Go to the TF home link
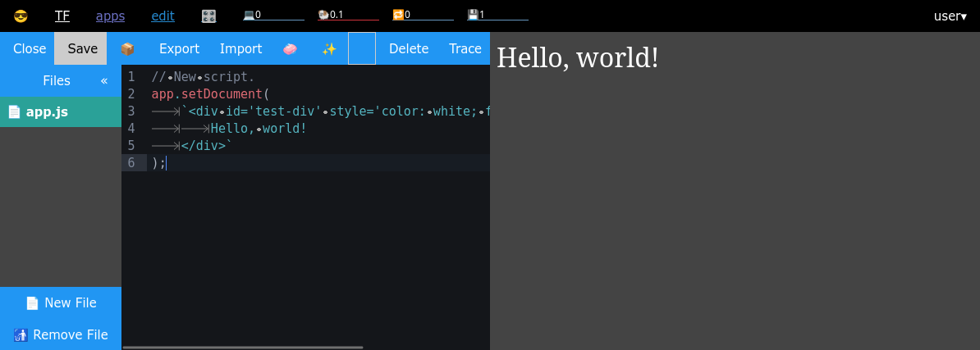The width and height of the screenshot is (980, 350). [x=62, y=16]
